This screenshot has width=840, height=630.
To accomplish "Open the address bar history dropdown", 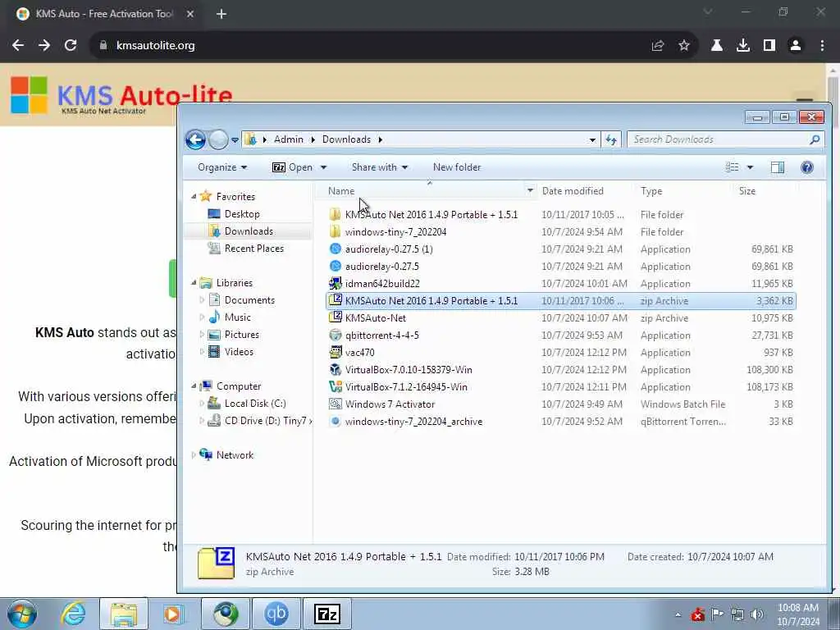I will coord(592,139).
